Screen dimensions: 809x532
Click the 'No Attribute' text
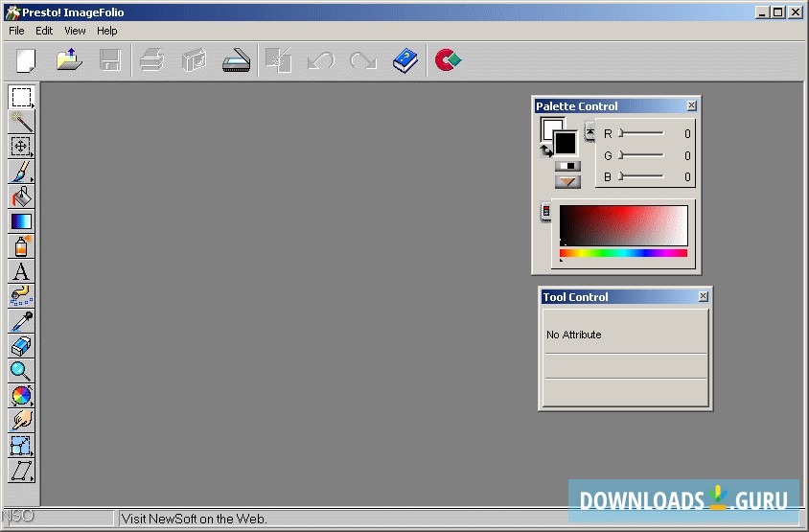click(574, 335)
